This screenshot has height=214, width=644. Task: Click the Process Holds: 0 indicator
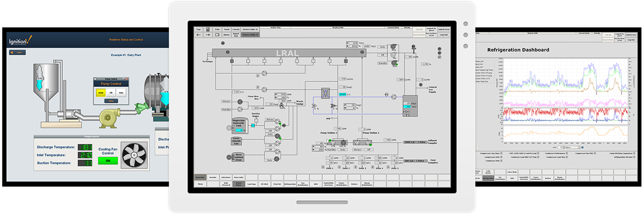point(250,35)
